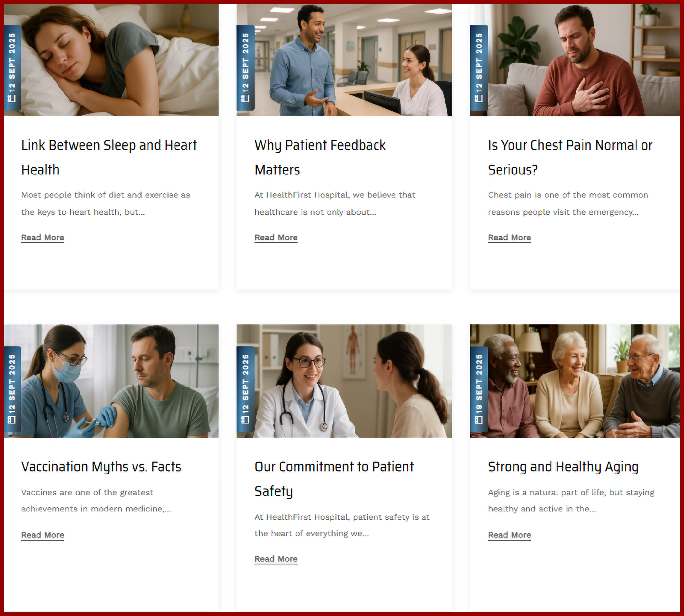The image size is (684, 616).
Task: Click calendar icon on chest pain date badge
Action: click(x=479, y=98)
